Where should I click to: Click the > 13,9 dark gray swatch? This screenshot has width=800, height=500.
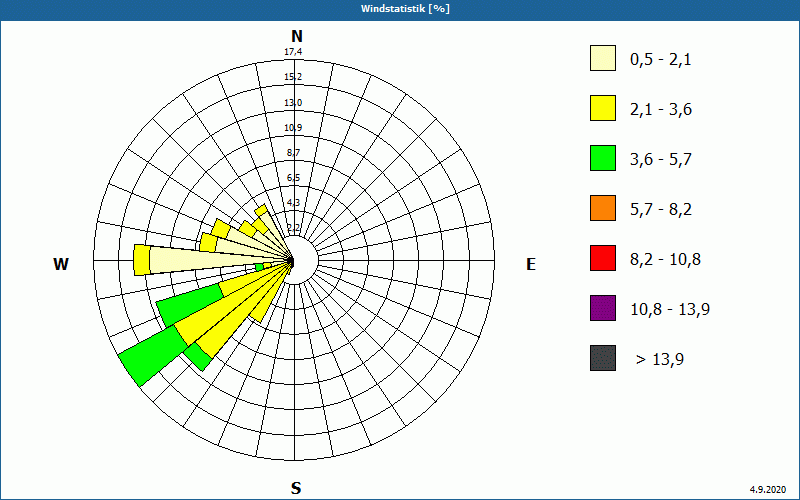pyautogui.click(x=603, y=358)
